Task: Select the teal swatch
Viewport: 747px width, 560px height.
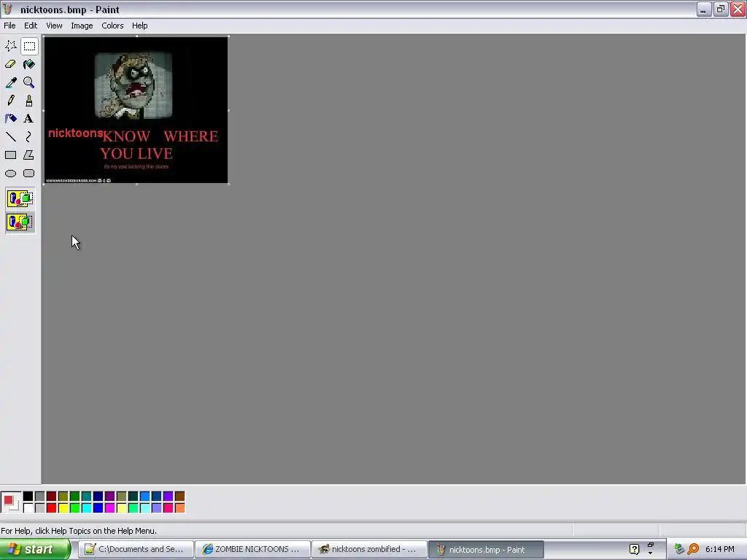Action: (x=86, y=497)
